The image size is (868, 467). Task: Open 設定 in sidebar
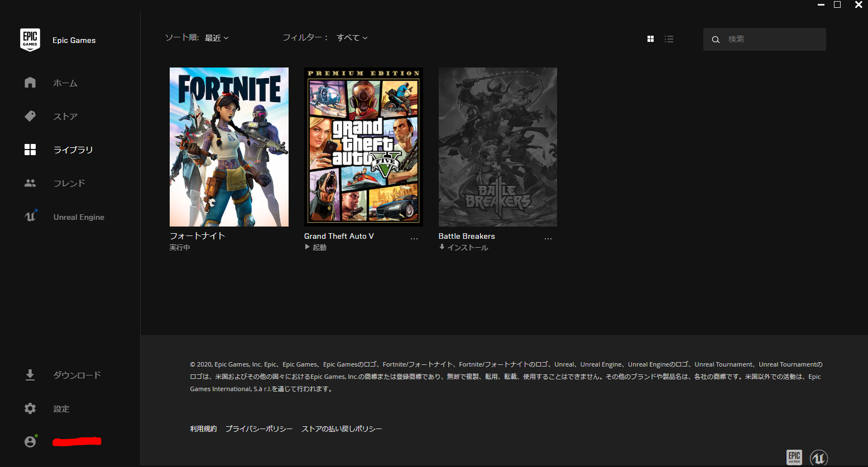[61, 409]
